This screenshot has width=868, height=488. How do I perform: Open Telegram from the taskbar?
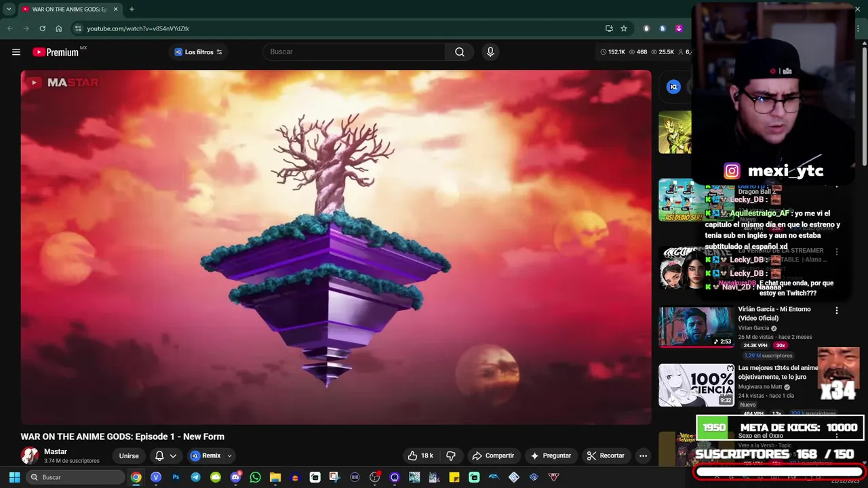(x=195, y=477)
